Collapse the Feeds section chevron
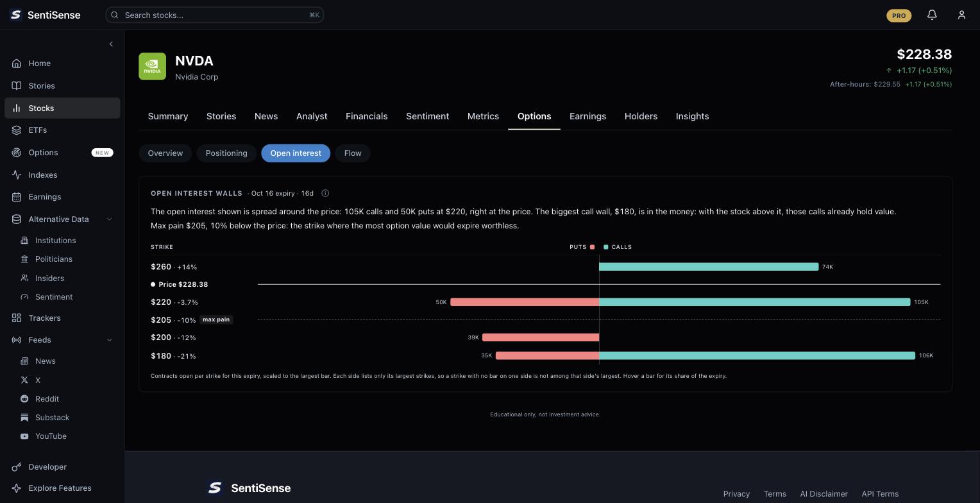980x503 pixels. click(x=109, y=340)
